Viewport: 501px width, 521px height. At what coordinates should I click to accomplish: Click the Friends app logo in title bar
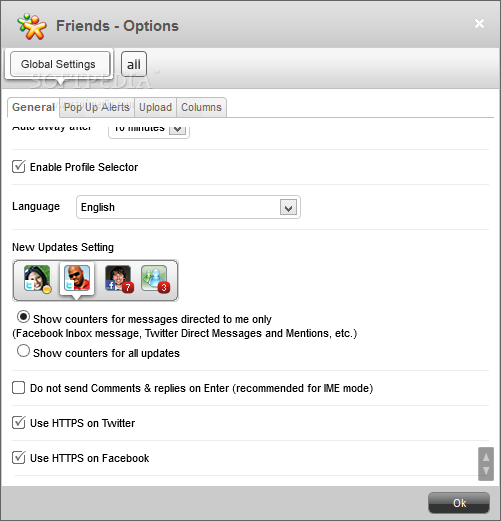point(32,26)
